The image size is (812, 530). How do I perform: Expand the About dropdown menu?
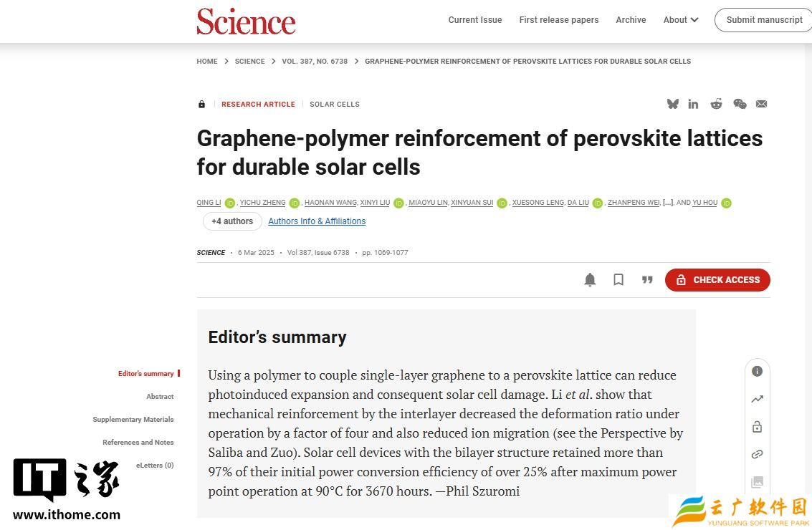click(680, 20)
